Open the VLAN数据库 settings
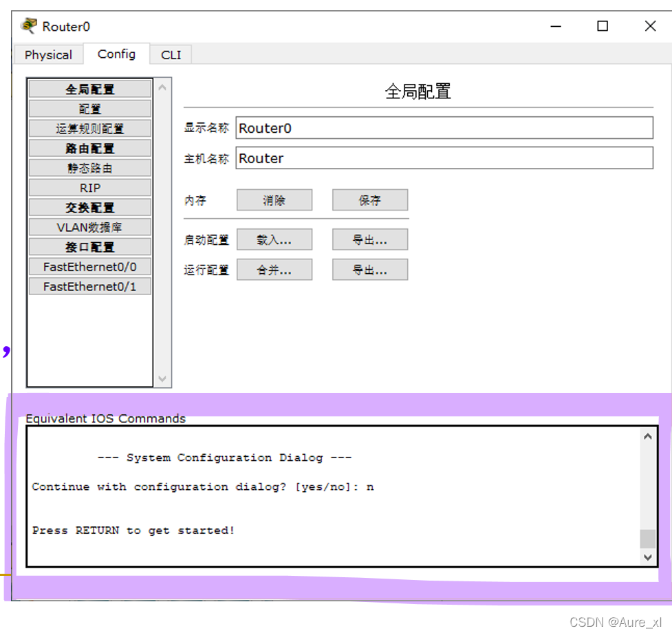Screen dimensions: 672x635 90,227
